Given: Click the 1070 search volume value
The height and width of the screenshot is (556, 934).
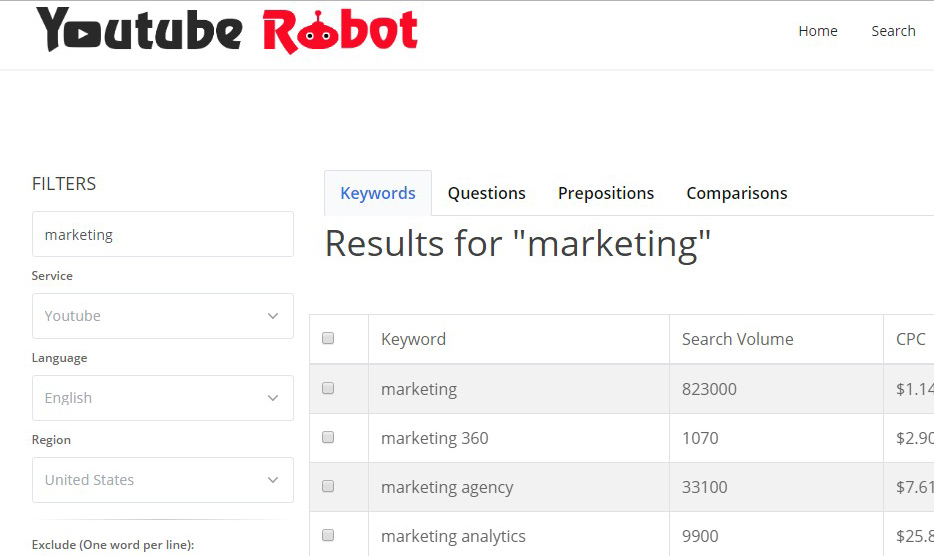Looking at the screenshot, I should [700, 438].
